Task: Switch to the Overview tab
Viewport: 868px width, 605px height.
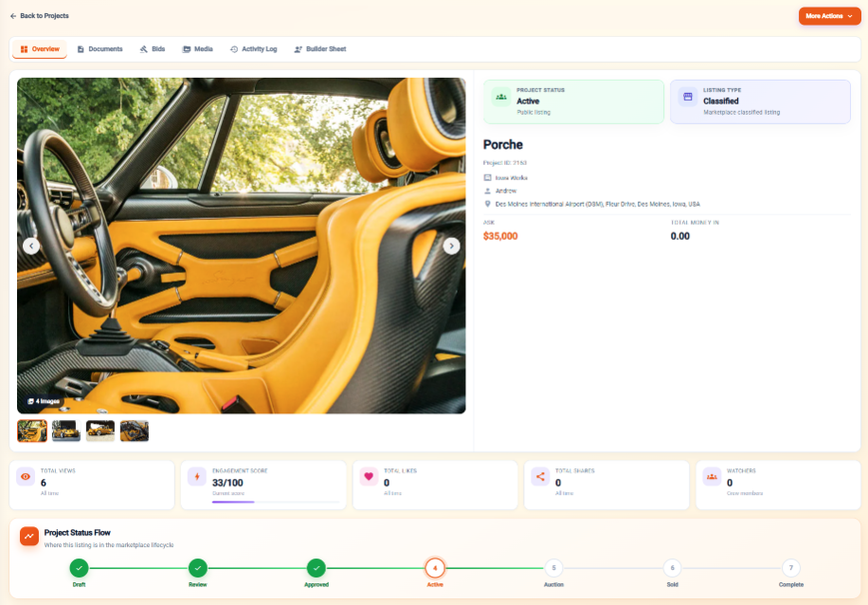Action: pyautogui.click(x=40, y=49)
